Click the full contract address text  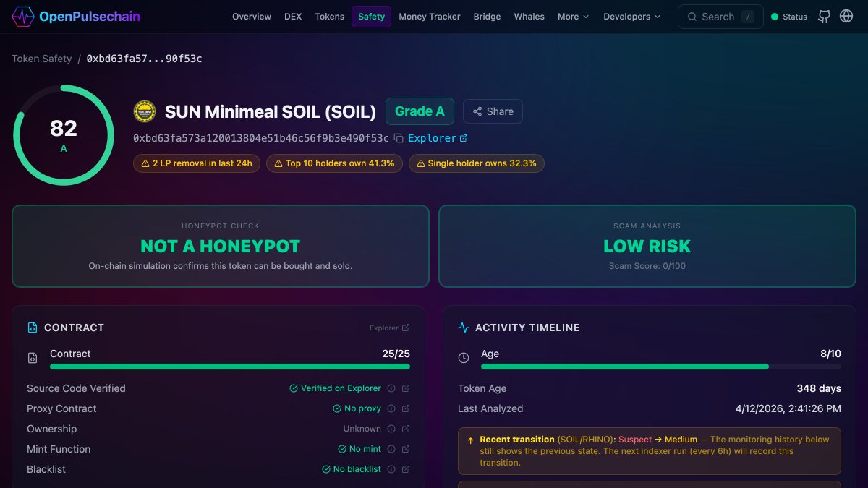tap(261, 138)
